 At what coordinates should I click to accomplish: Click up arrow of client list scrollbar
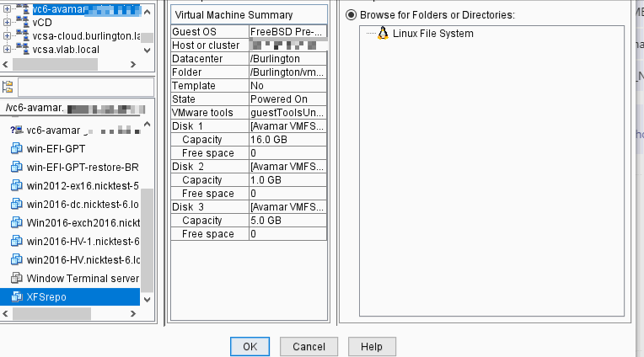147,124
